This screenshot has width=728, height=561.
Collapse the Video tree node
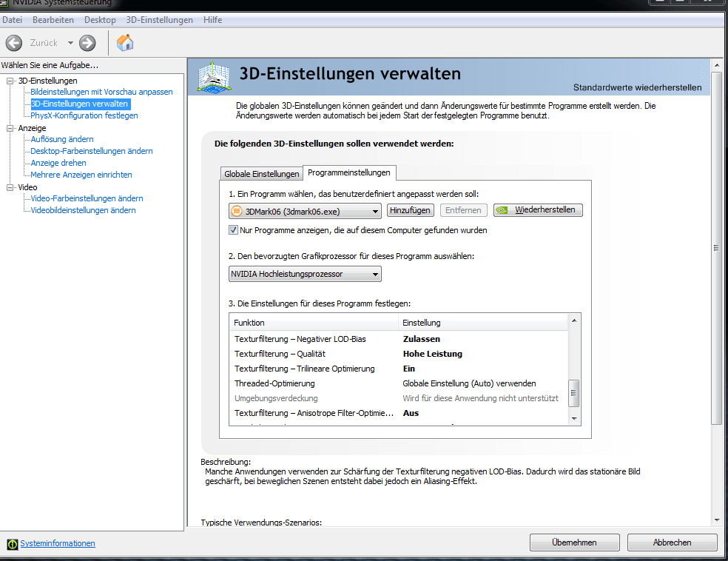(x=10, y=187)
